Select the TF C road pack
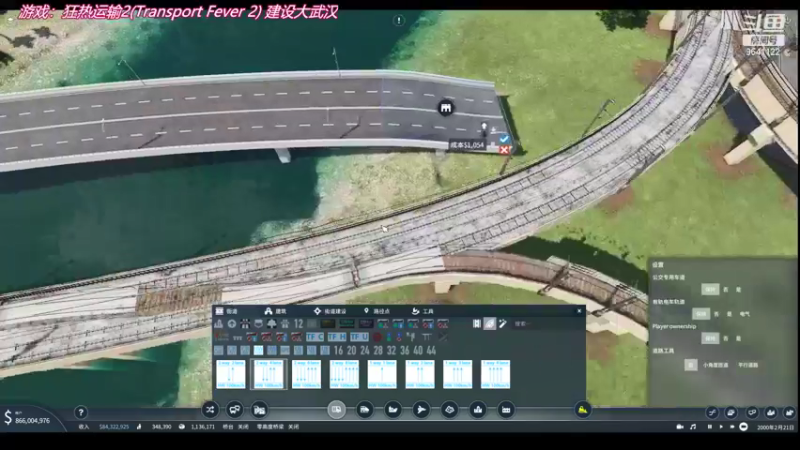The image size is (800, 450). (x=314, y=337)
